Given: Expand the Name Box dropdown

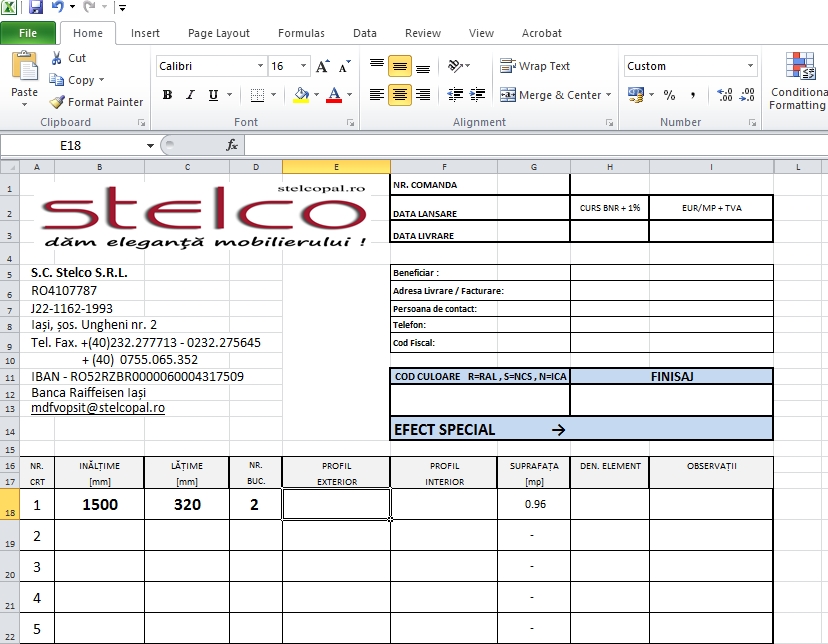Looking at the screenshot, I should [150, 146].
